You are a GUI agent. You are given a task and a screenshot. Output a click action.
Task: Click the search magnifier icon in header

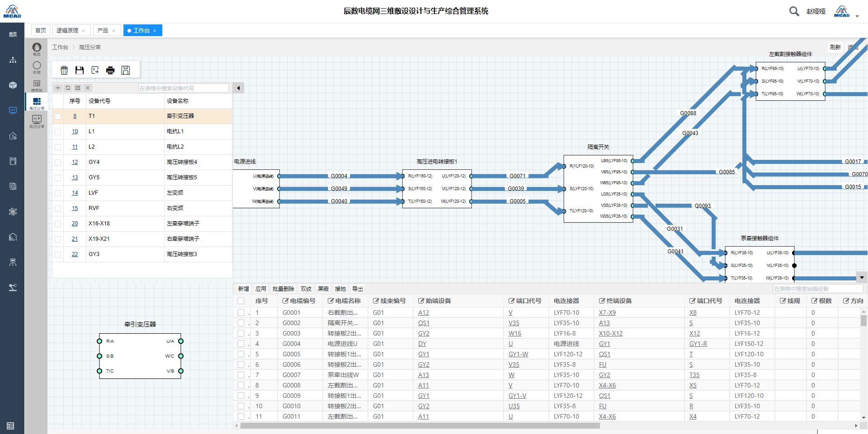[x=794, y=11]
